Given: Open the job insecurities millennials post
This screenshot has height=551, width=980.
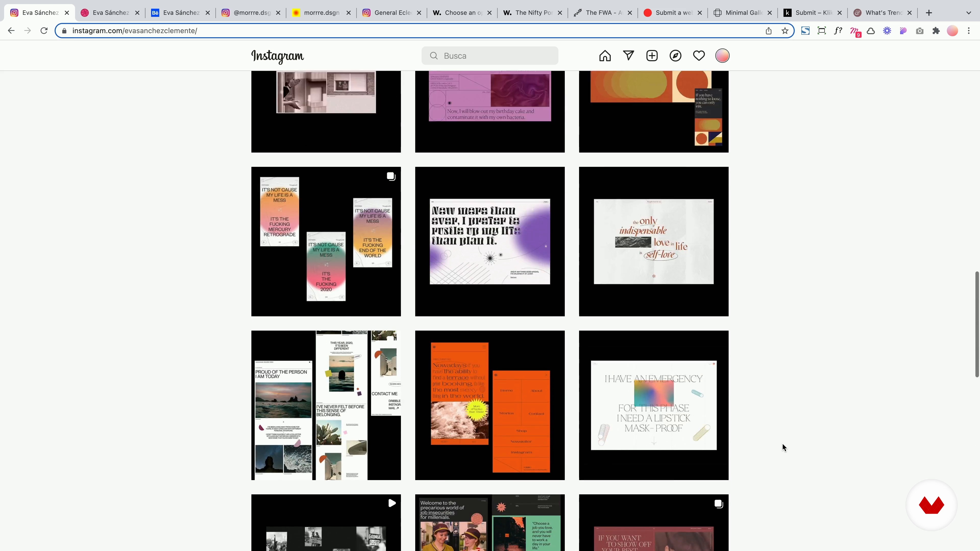Looking at the screenshot, I should 490,523.
